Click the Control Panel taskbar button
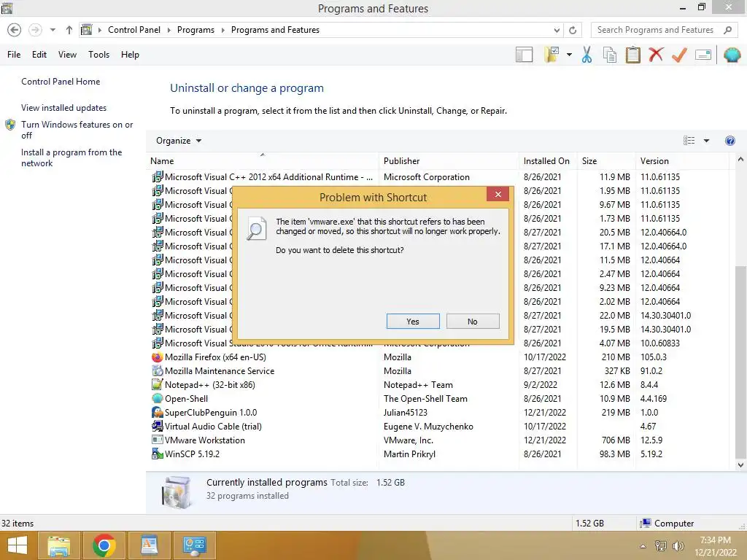The height and width of the screenshot is (560, 747). pyautogui.click(x=194, y=545)
